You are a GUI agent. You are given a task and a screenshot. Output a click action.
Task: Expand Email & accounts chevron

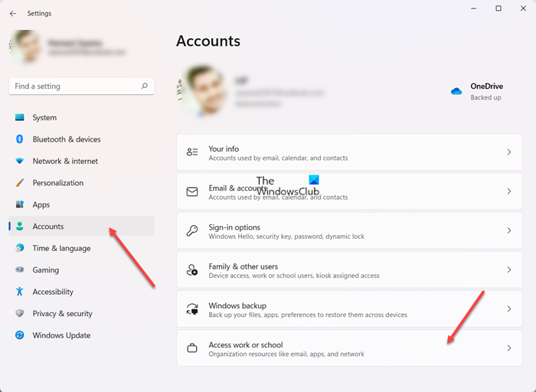pos(509,191)
